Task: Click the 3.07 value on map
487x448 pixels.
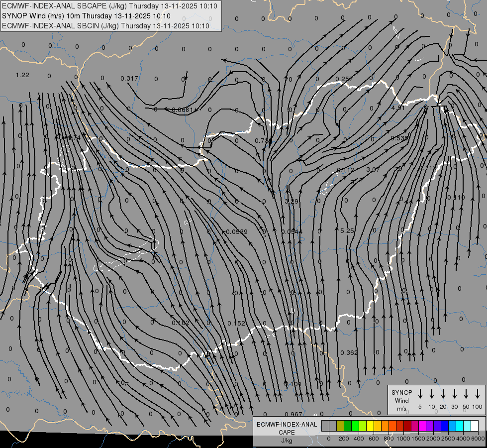Action: point(373,169)
